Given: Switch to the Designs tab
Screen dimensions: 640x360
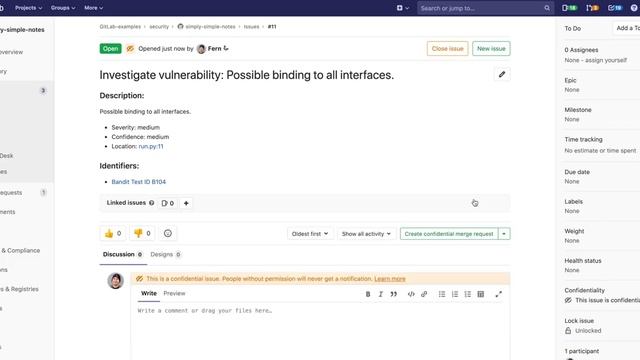Looking at the screenshot, I should pyautogui.click(x=165, y=254).
